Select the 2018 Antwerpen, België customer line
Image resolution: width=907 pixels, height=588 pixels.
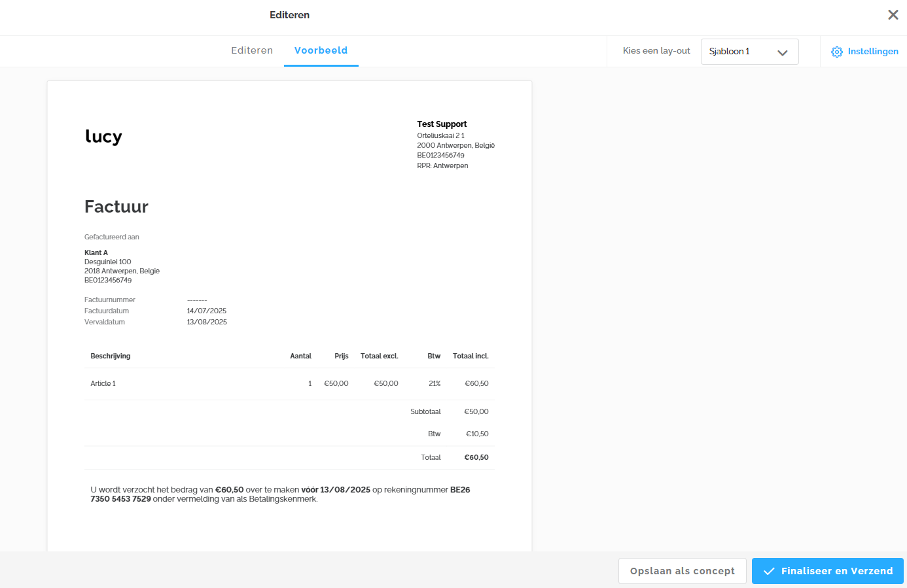pos(122,271)
